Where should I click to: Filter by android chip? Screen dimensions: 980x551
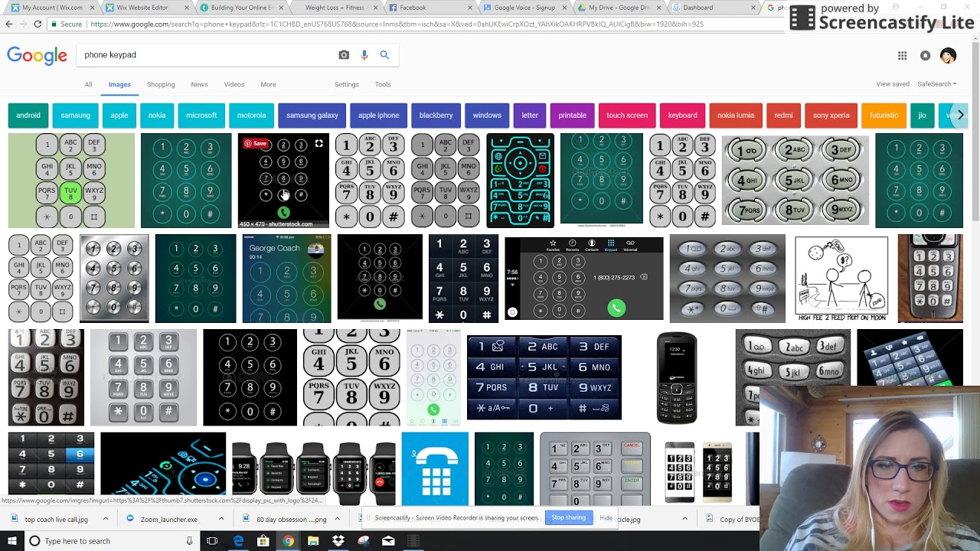tap(28, 116)
